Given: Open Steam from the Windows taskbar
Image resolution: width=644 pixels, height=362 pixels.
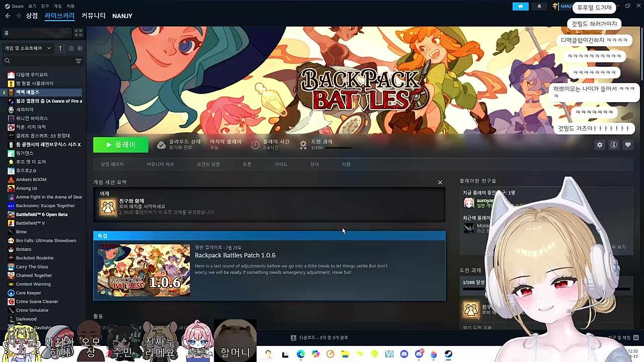Looking at the screenshot, I should [447, 354].
